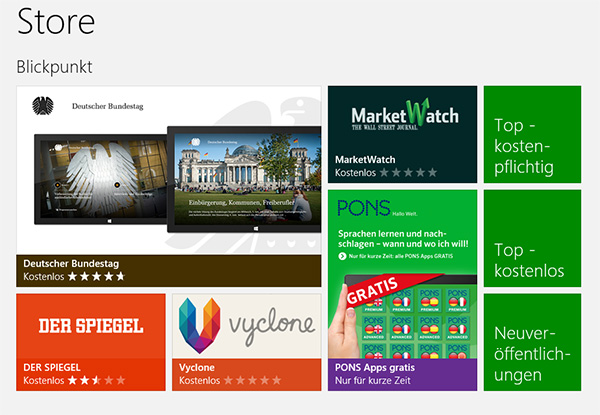Click the Store page title
Image resolution: width=600 pixels, height=415 pixels.
tap(56, 21)
